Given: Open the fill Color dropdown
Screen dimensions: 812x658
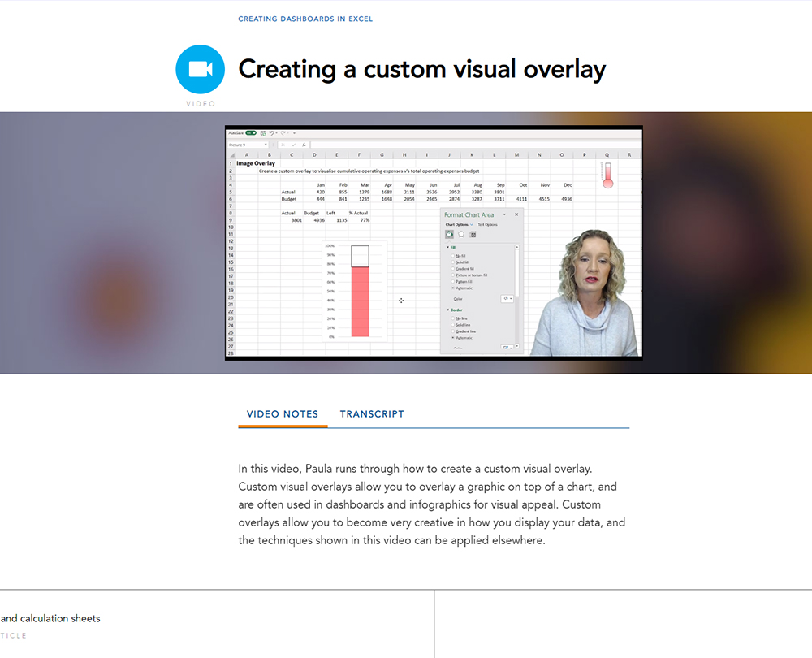Looking at the screenshot, I should pyautogui.click(x=508, y=298).
